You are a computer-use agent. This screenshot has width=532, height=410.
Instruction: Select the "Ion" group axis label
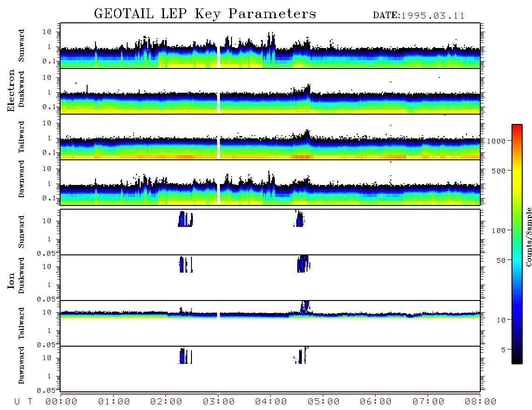(11, 281)
